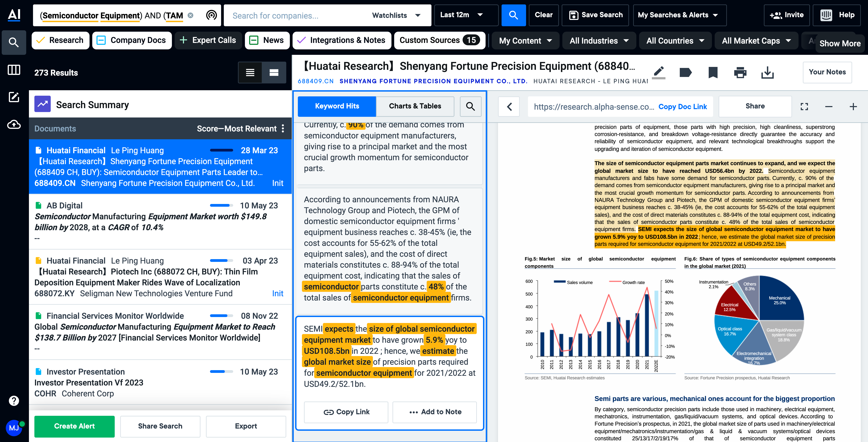
Task: Open the Piotech Inc Huatai Research result
Action: (160, 277)
